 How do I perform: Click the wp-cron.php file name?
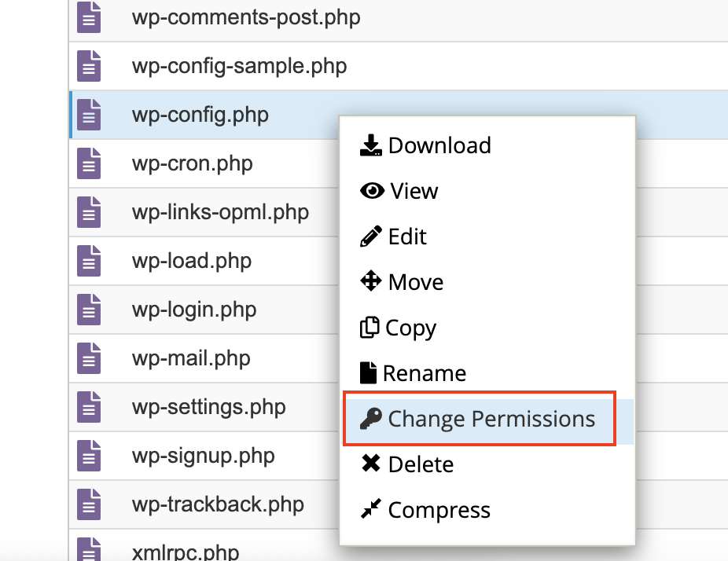point(192,163)
